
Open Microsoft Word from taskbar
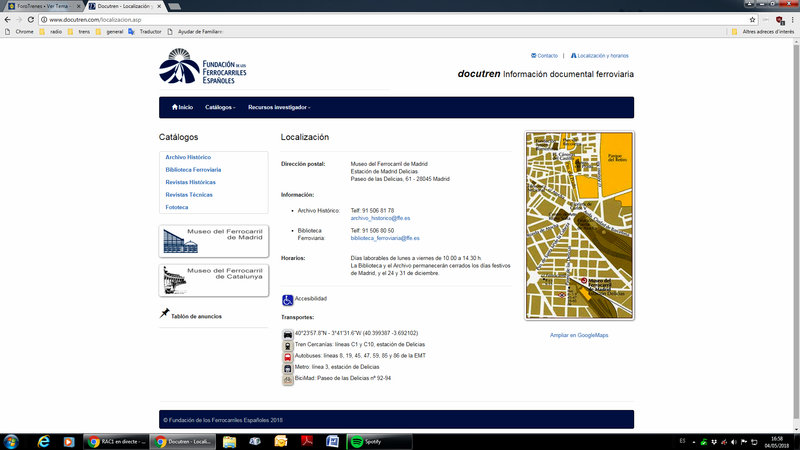(333, 442)
